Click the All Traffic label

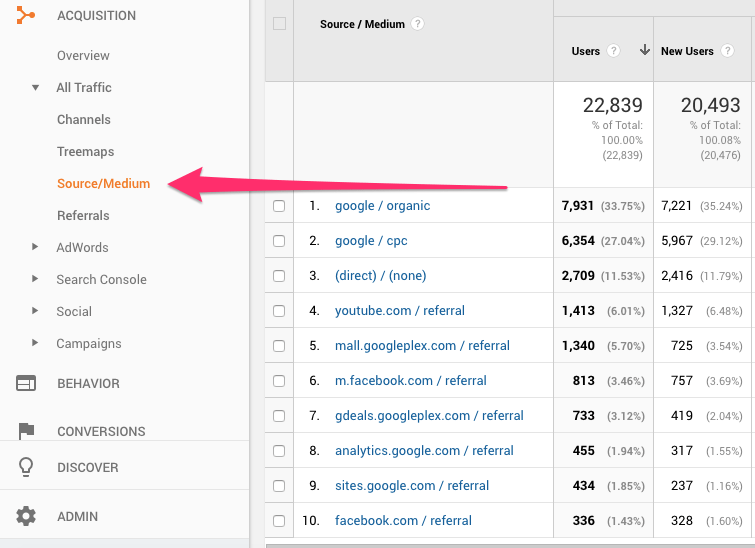(x=84, y=88)
